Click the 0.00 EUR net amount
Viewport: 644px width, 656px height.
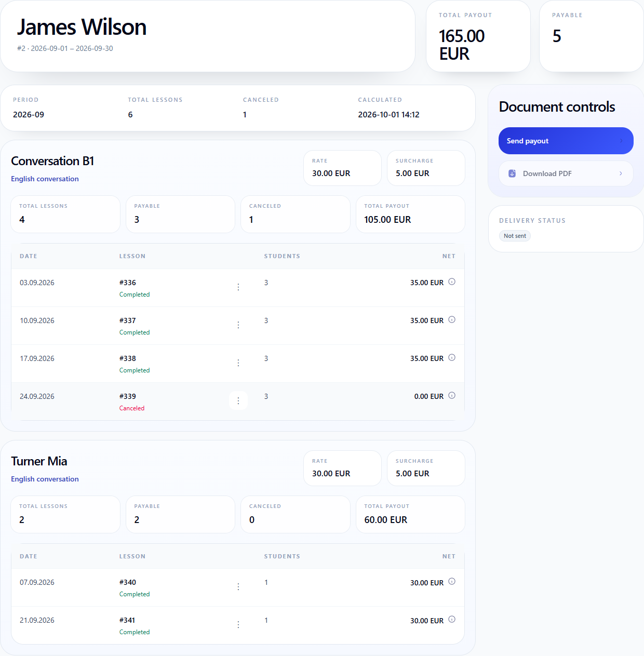429,396
